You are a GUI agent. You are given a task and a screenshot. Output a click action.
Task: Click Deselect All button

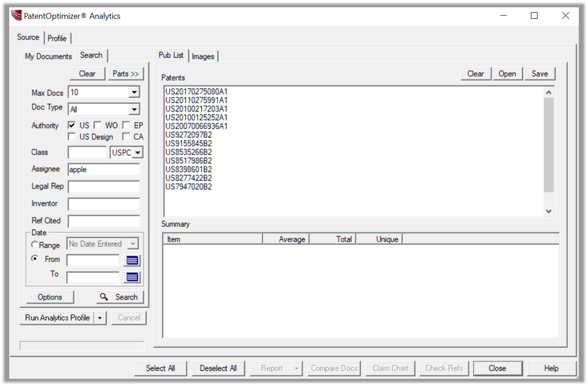point(218,368)
